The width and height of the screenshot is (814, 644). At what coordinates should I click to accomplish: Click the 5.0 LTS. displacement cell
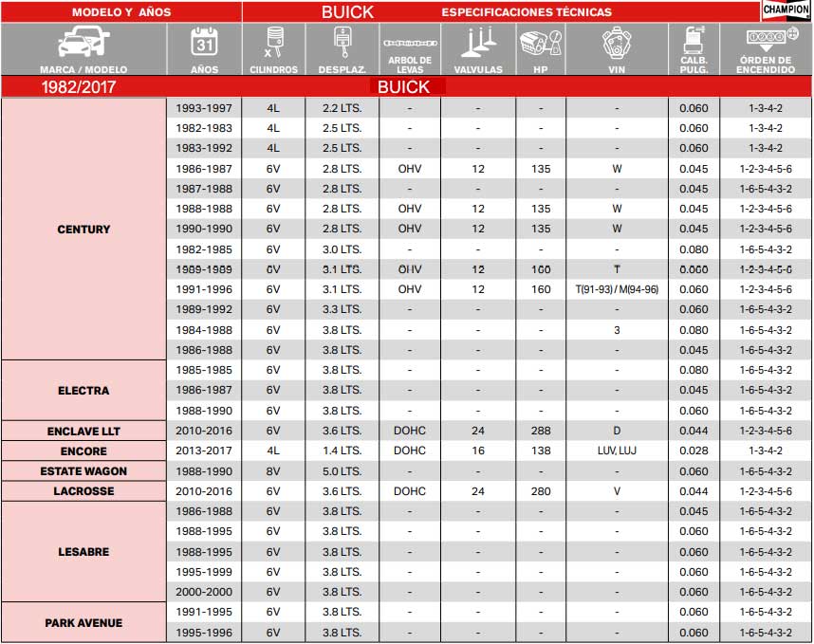(x=342, y=471)
